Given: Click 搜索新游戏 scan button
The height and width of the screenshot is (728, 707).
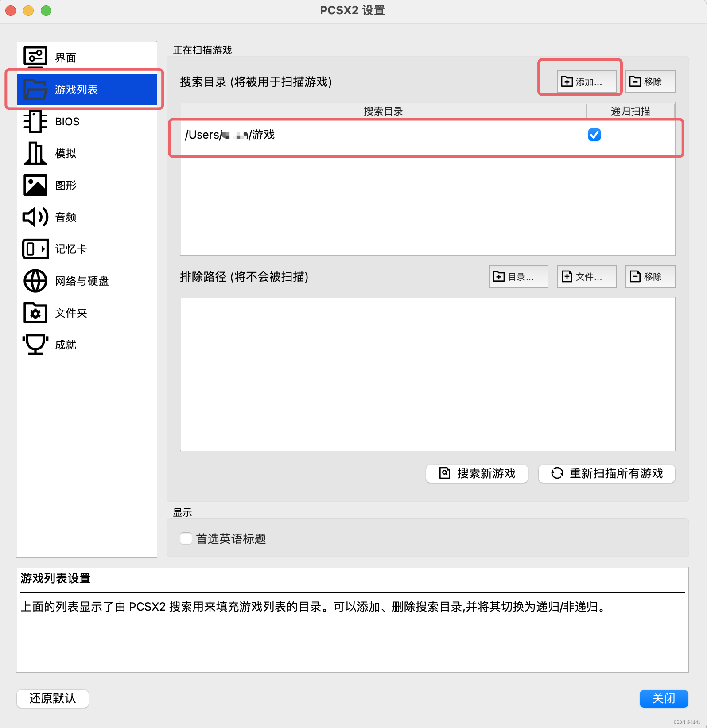Looking at the screenshot, I should [477, 473].
